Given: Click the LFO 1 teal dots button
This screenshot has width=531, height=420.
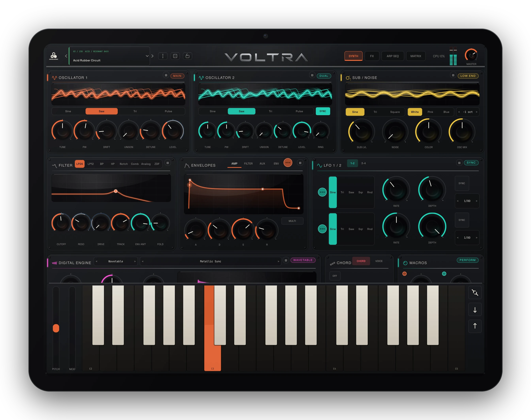Looking at the screenshot, I should tap(322, 192).
